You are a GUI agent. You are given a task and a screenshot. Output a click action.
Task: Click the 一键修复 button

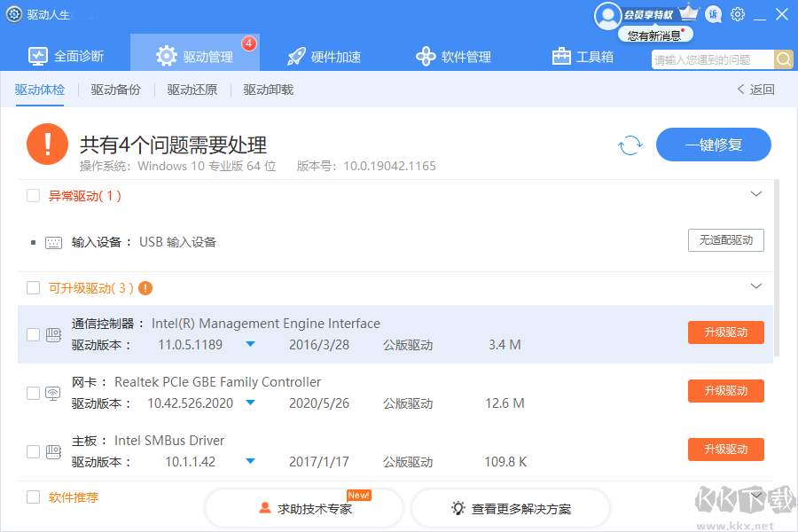(x=714, y=145)
